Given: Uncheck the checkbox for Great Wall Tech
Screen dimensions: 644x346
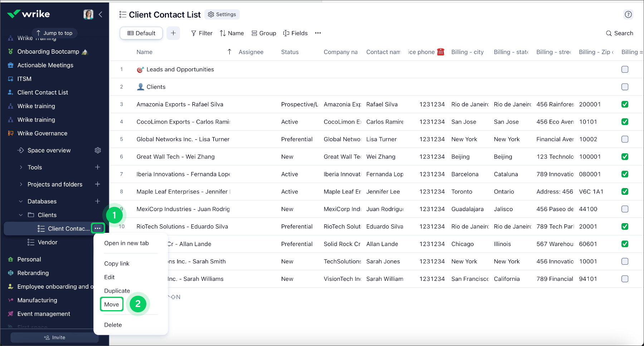Looking at the screenshot, I should [625, 157].
